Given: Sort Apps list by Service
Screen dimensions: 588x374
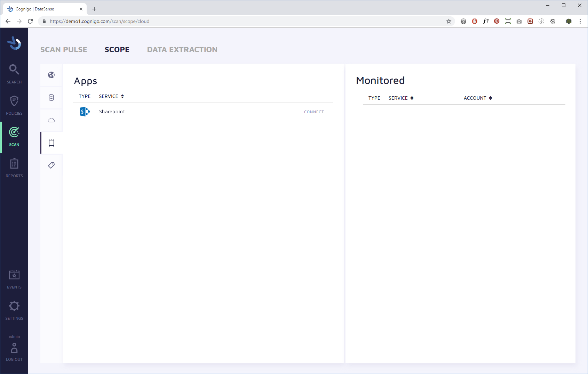Looking at the screenshot, I should click(111, 96).
